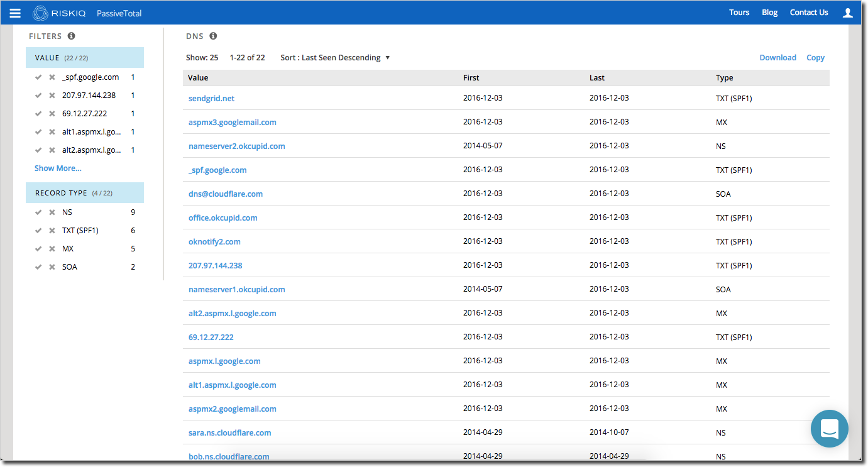Include NS record type checkmark
The width and height of the screenshot is (868, 467).
coord(38,212)
